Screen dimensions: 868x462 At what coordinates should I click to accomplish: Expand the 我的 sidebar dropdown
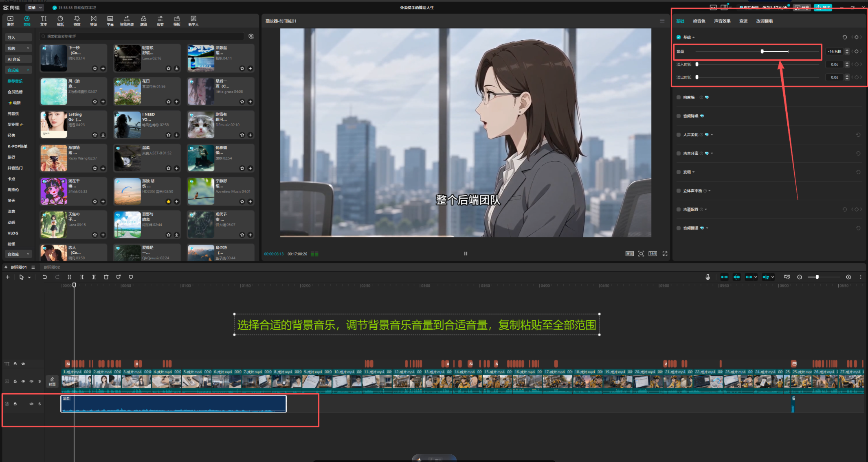pyautogui.click(x=18, y=48)
